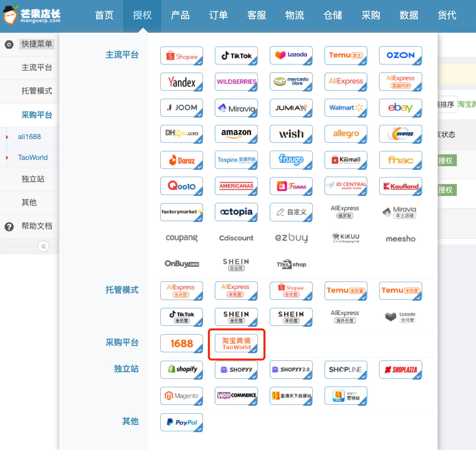Select the coupang platform entry
Image resolution: width=476 pixels, height=450 pixels.
(x=181, y=238)
